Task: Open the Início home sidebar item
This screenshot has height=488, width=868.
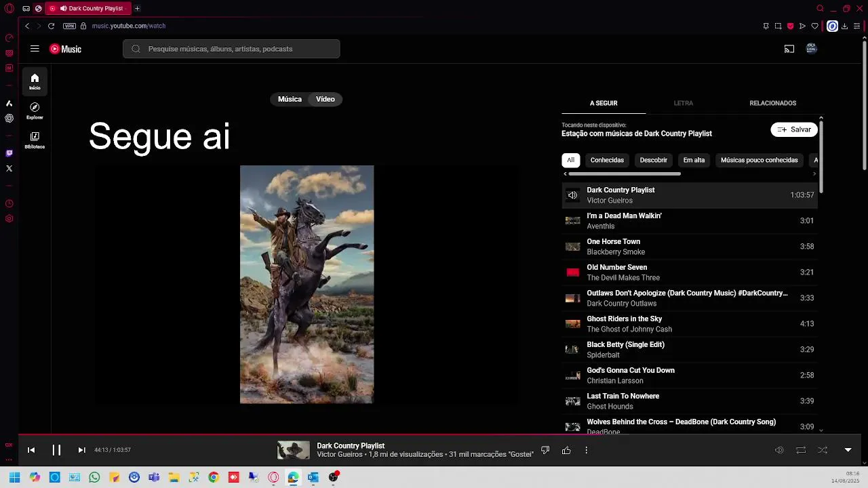Action: tap(35, 81)
